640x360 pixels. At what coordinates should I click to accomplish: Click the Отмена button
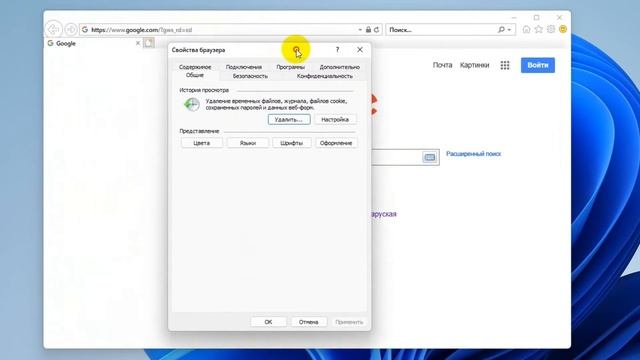point(309,322)
